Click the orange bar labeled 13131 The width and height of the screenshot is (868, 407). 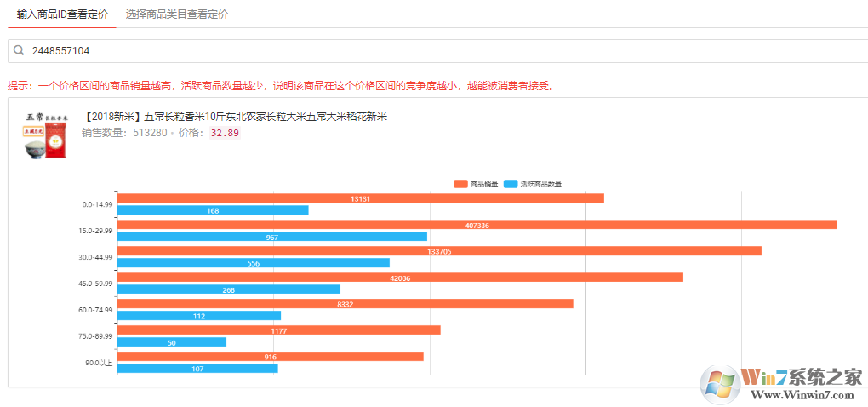(x=361, y=198)
